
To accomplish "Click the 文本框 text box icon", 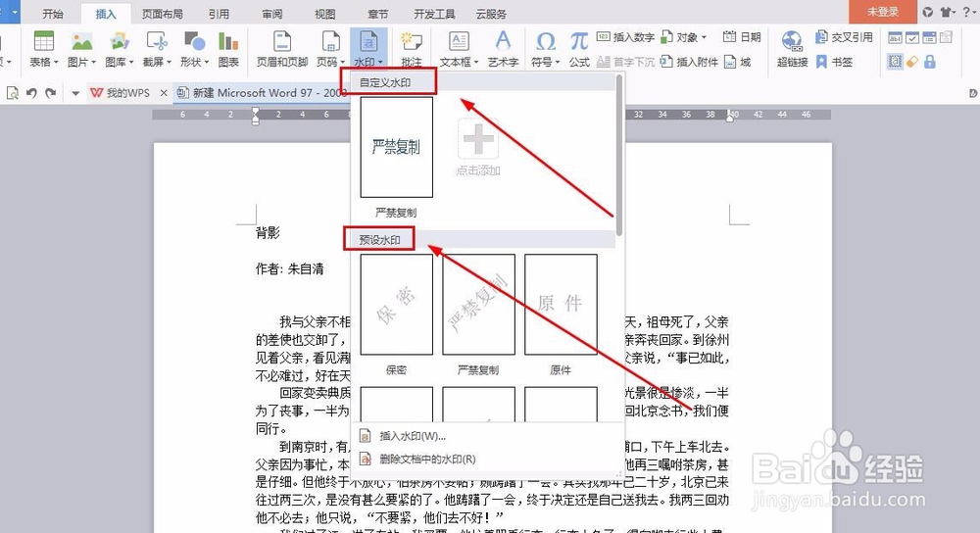I will (458, 41).
